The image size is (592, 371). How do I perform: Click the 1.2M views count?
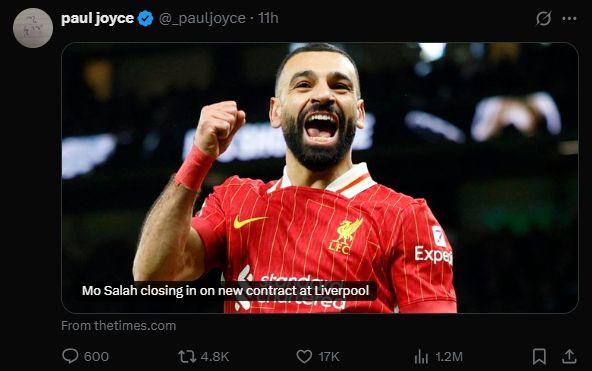point(449,356)
